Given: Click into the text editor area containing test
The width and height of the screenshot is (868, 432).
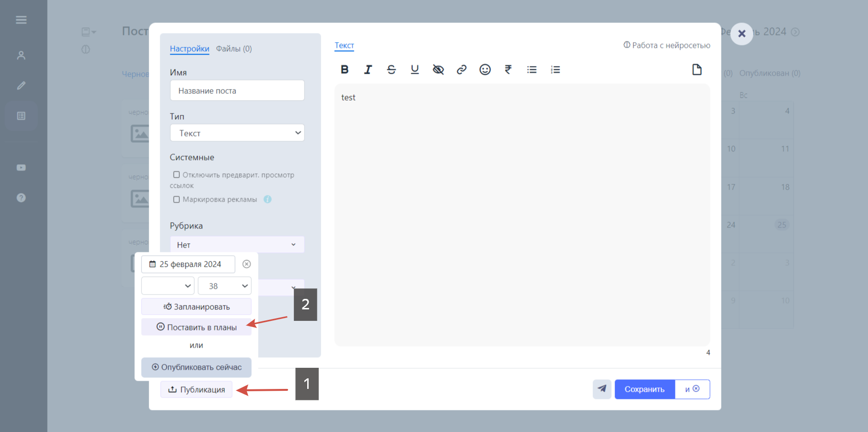Looking at the screenshot, I should [x=522, y=215].
